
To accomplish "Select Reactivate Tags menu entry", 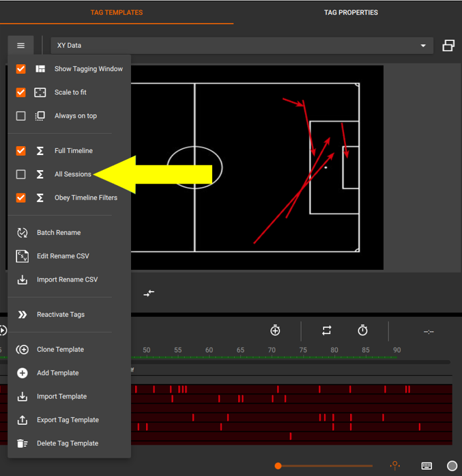I will 61,315.
